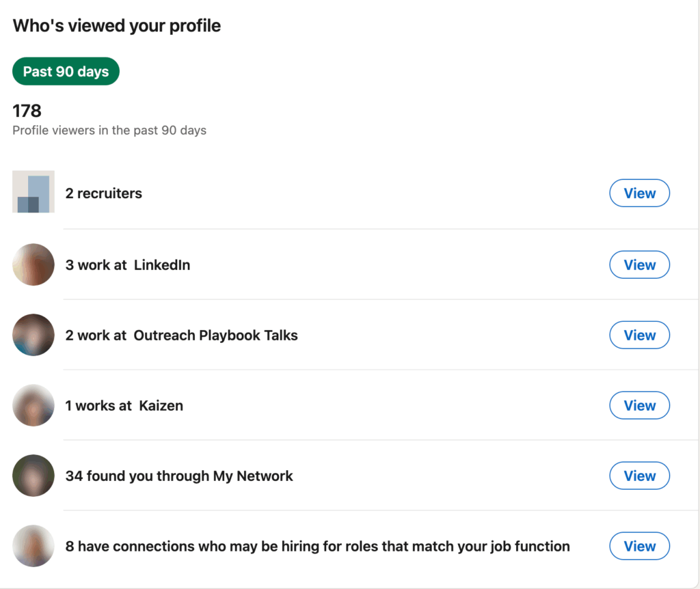Select the Kaizen viewer profile picture
The width and height of the screenshot is (700, 589).
(33, 405)
